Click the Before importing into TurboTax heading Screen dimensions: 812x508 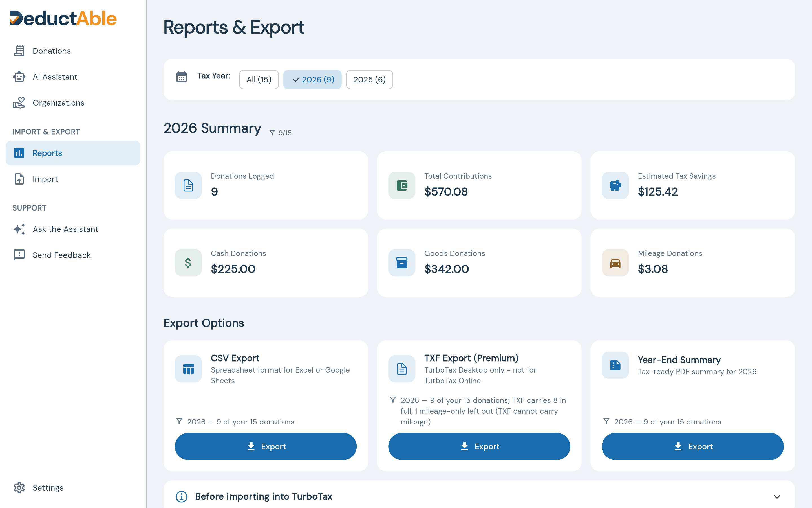point(263,496)
